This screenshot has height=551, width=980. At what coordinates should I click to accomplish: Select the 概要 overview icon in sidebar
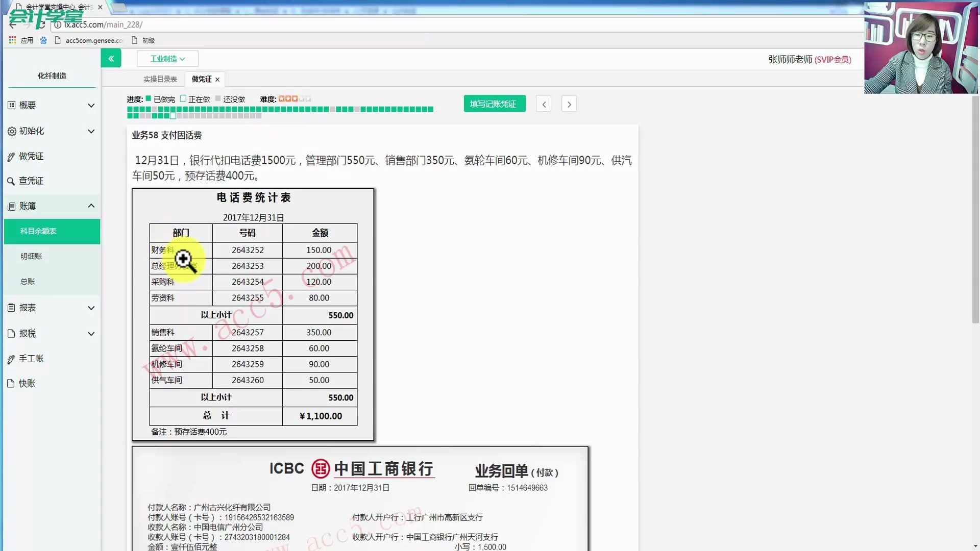[11, 105]
